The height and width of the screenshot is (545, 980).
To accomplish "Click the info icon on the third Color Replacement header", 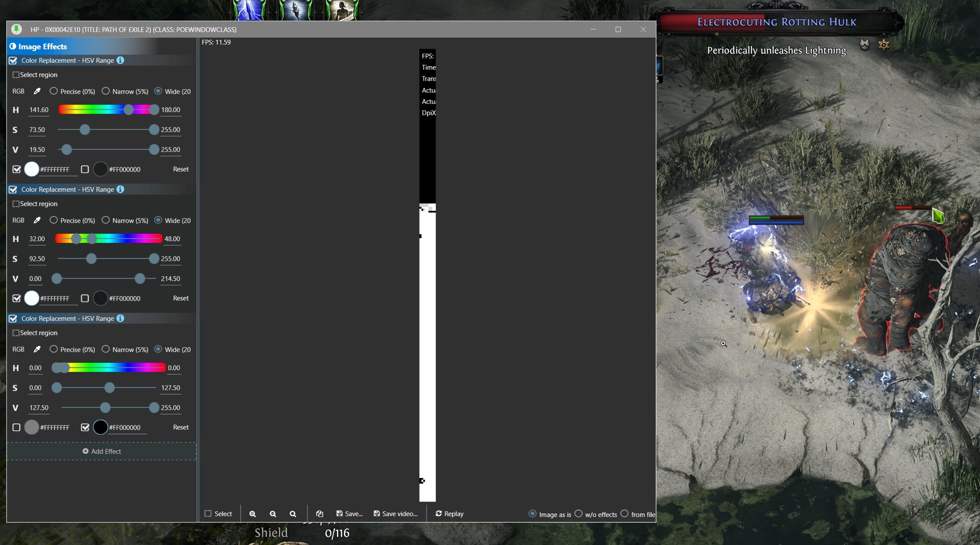I will [120, 318].
